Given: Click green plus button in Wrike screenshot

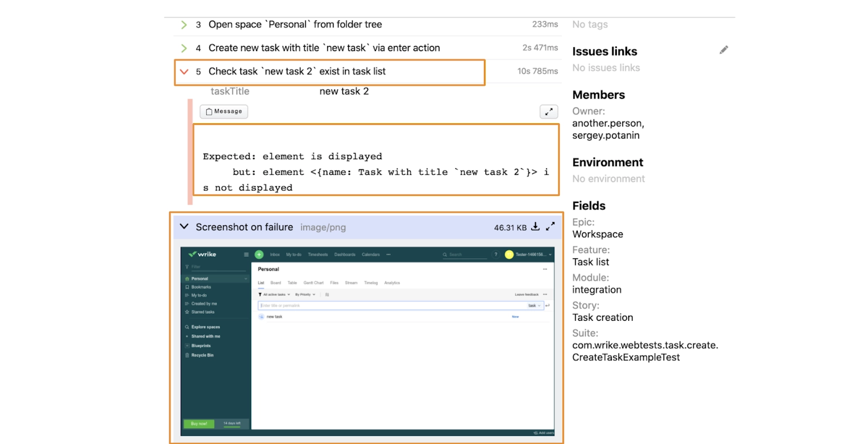Looking at the screenshot, I should tap(259, 255).
